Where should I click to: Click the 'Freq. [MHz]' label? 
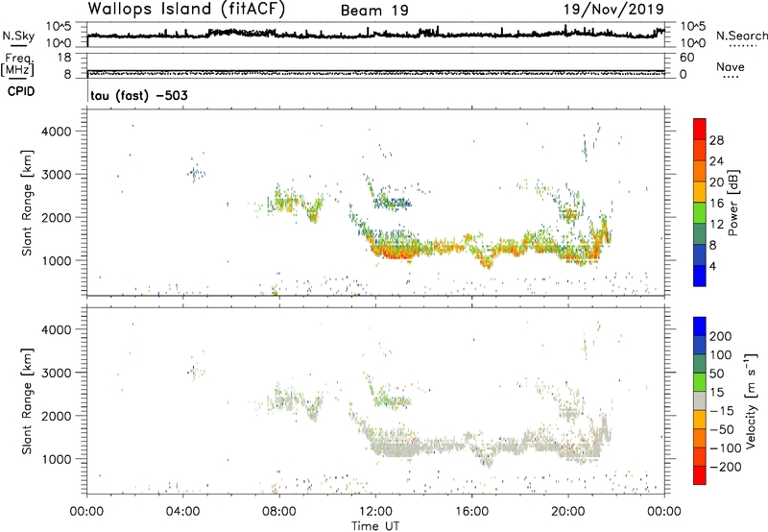(x=18, y=64)
